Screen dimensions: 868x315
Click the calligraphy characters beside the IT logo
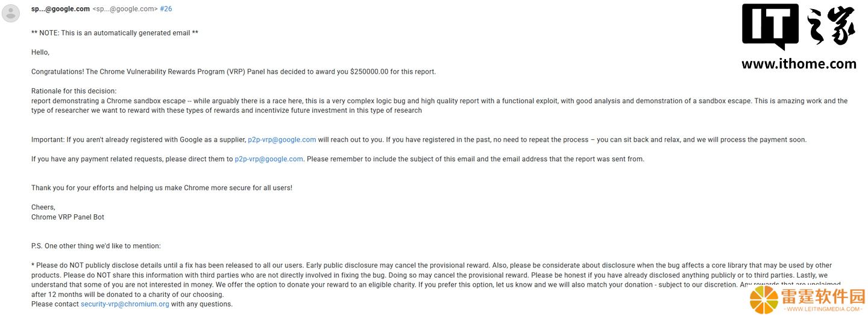(831, 27)
